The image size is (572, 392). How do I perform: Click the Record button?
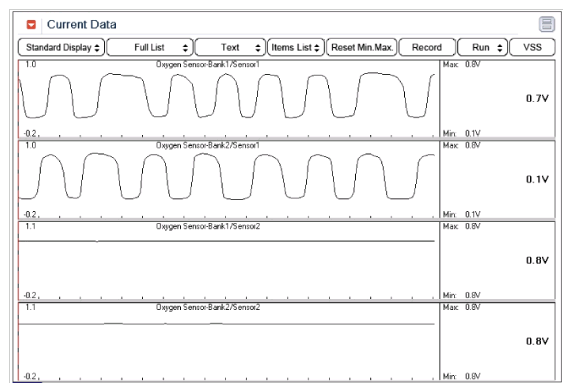[427, 47]
